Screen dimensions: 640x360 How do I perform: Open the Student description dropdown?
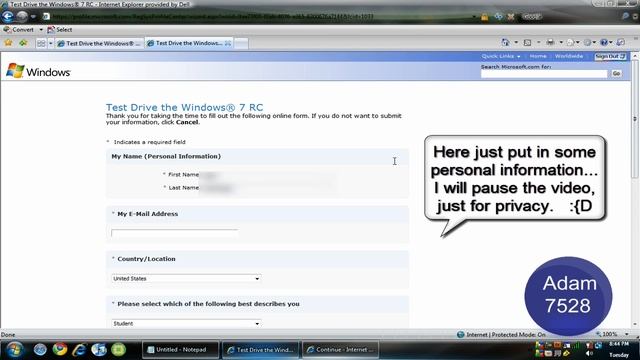[186, 323]
